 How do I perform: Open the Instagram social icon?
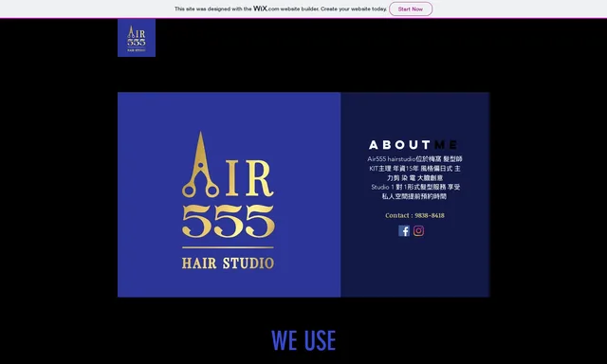pyautogui.click(x=418, y=231)
